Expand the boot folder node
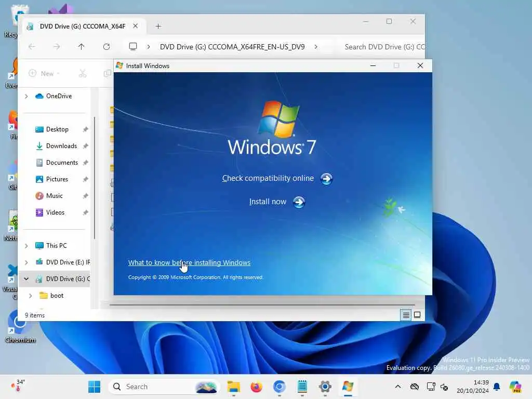Viewport: 532px width, 399px height. point(30,296)
